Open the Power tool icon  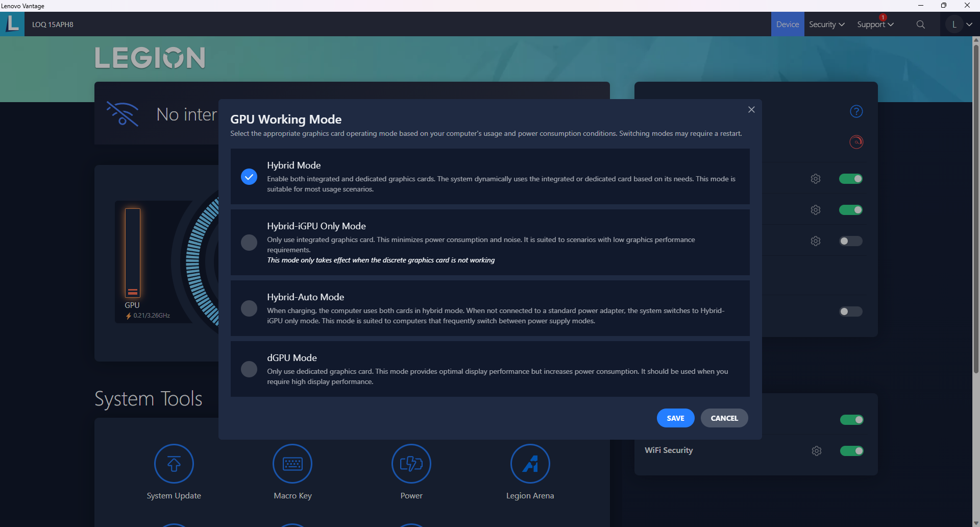(x=411, y=464)
